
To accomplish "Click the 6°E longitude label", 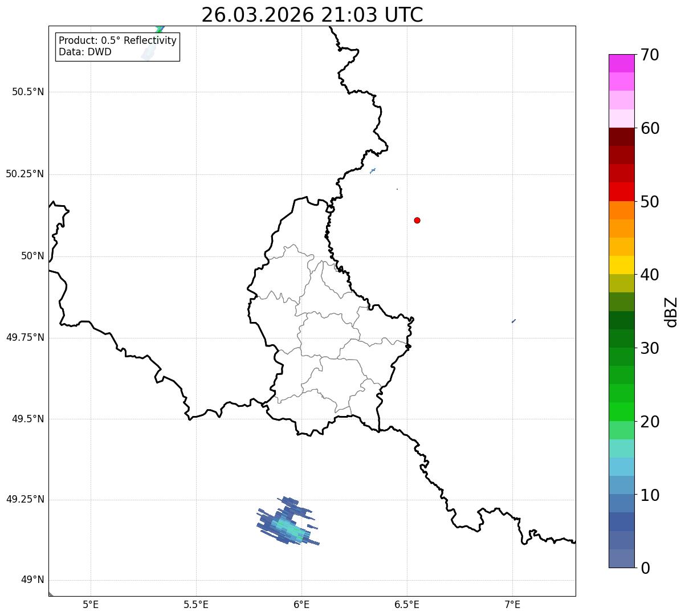I will [301, 605].
